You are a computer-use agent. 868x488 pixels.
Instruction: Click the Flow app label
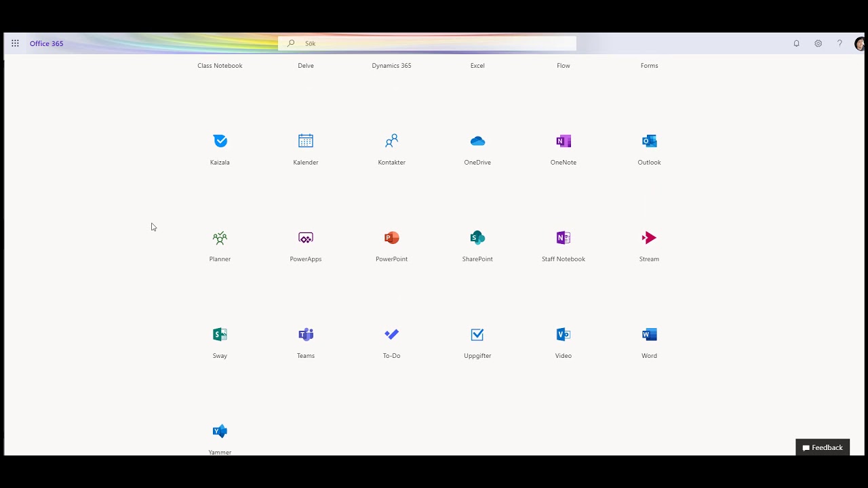(x=564, y=66)
